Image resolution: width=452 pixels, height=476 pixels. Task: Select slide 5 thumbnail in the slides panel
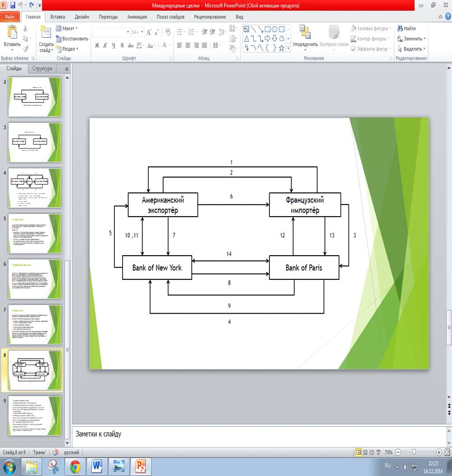tap(35, 233)
